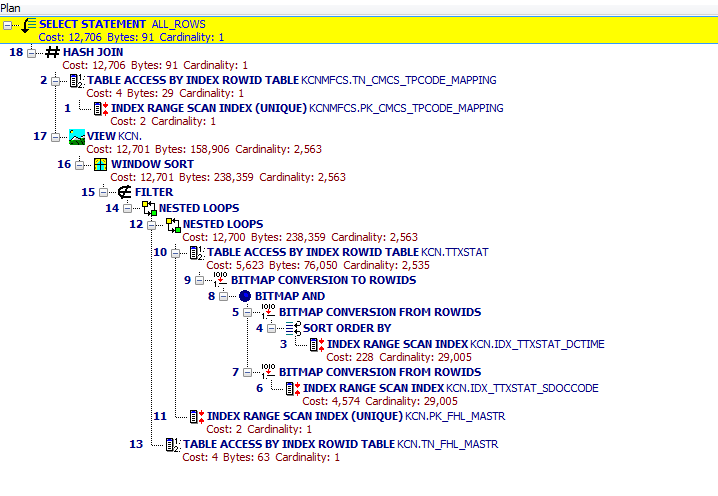
Task: Collapse the WINDOW SORT node
Action: pyautogui.click(x=80, y=164)
